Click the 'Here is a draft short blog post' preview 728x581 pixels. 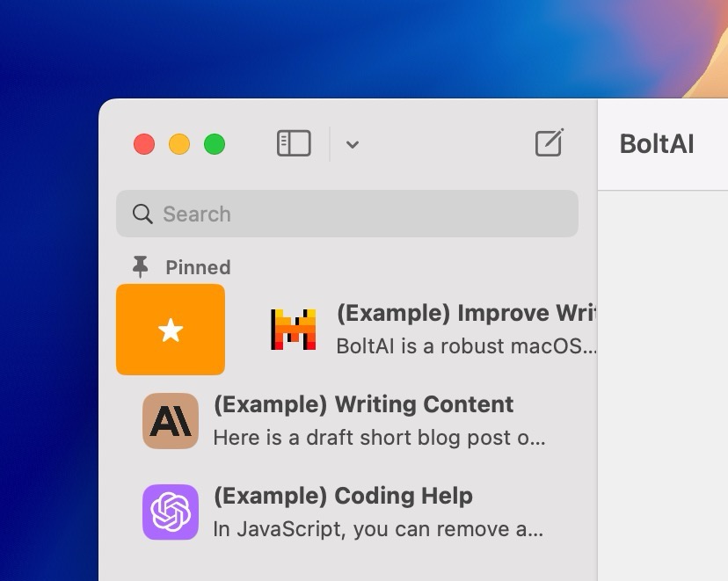pos(379,437)
